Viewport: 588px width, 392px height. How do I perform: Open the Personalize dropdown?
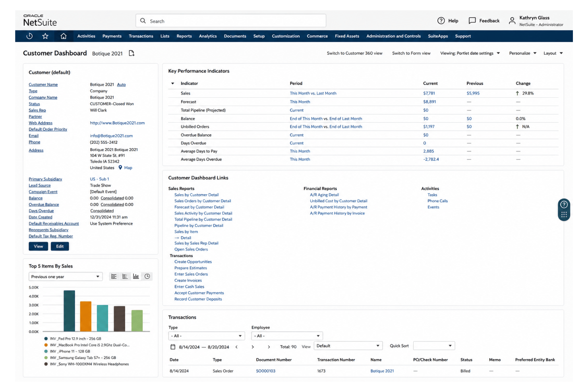coord(523,53)
